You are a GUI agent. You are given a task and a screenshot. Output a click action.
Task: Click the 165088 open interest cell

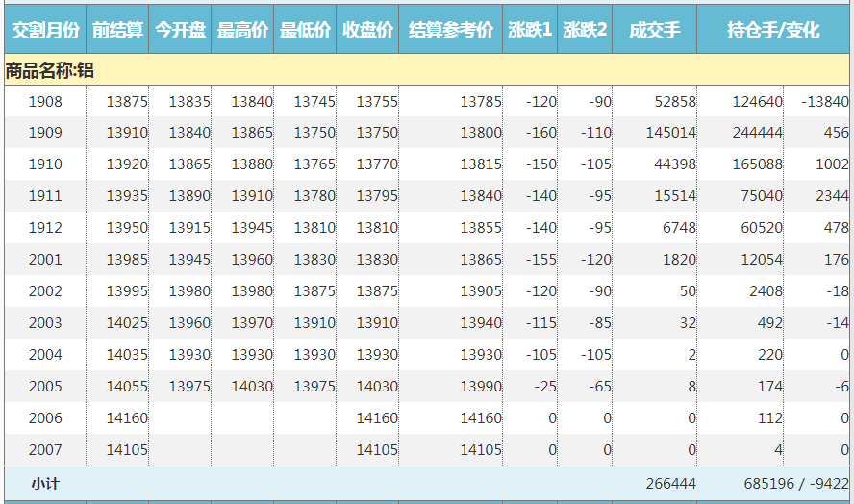tap(757, 164)
